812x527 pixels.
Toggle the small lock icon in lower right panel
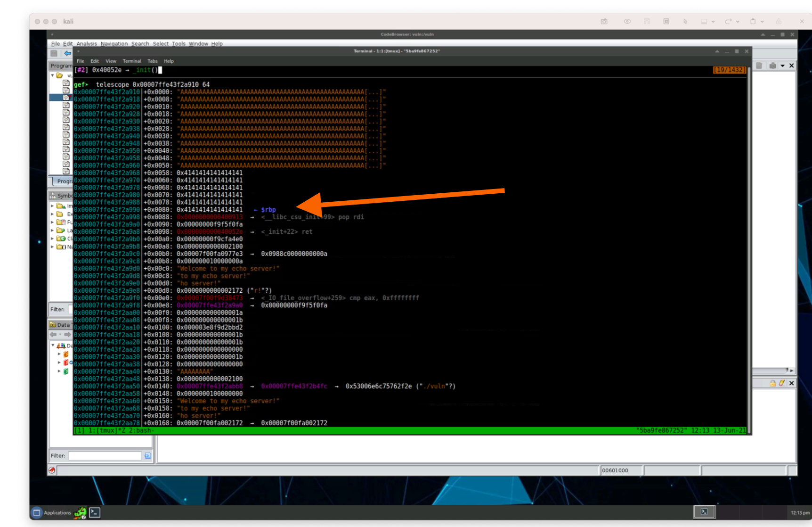coord(772,383)
